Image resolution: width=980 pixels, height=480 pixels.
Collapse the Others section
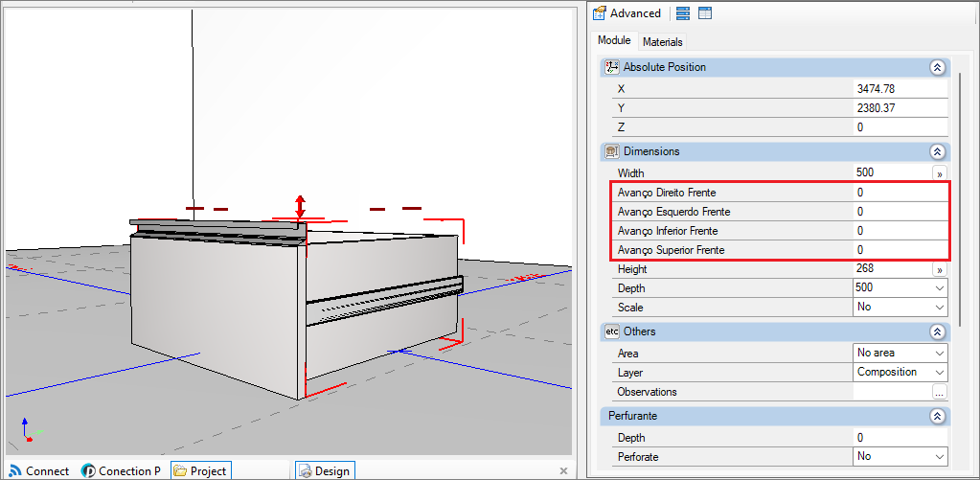pyautogui.click(x=937, y=331)
